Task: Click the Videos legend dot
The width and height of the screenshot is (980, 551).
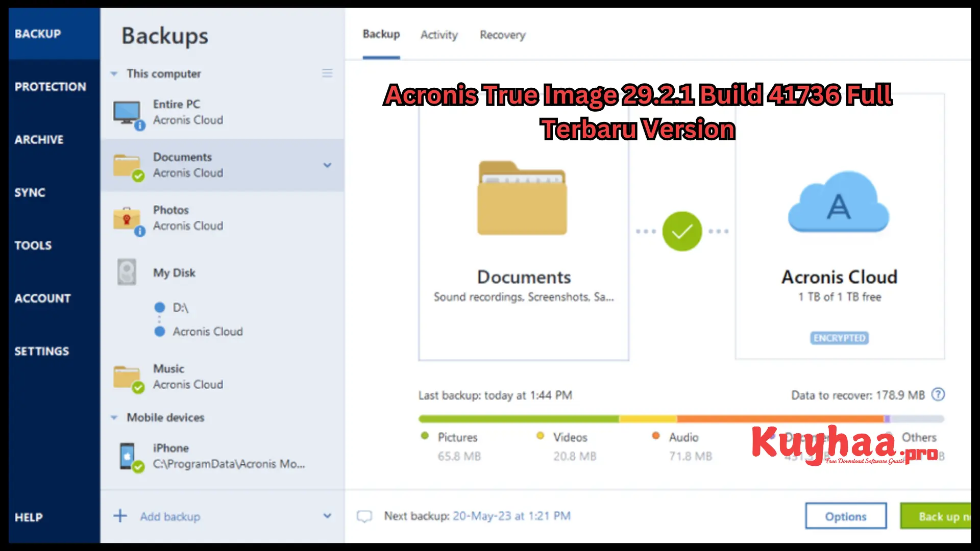Action: pyautogui.click(x=540, y=436)
